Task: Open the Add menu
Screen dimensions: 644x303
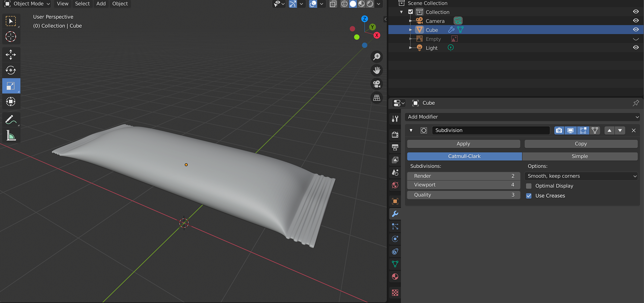Action: pyautogui.click(x=101, y=4)
